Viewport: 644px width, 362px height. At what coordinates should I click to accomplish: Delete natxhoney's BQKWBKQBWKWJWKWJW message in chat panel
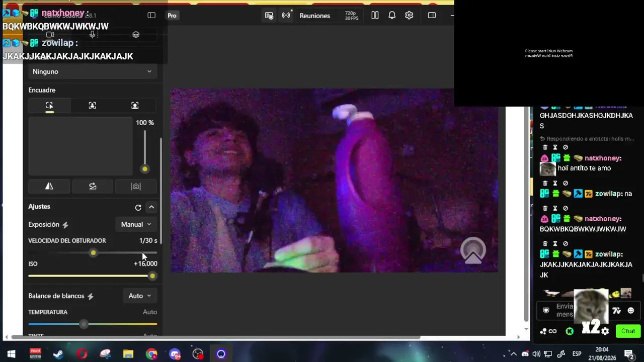tap(545, 208)
